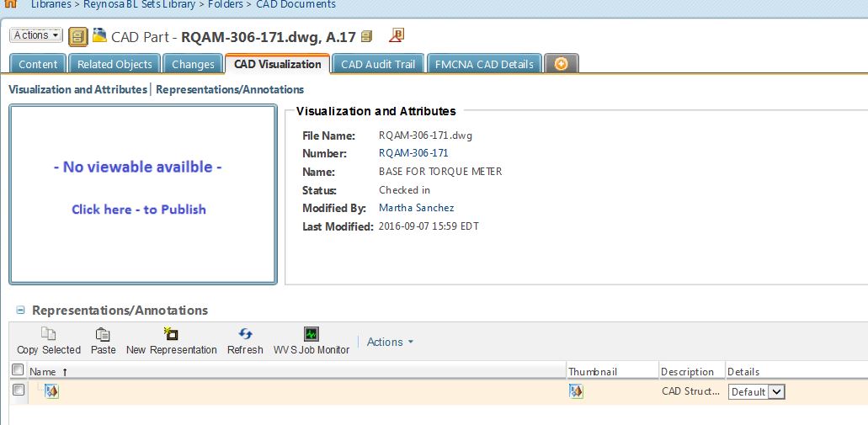The image size is (868, 425).
Task: Open the Actions dropdown beside CAD Part title
Action: 36,35
